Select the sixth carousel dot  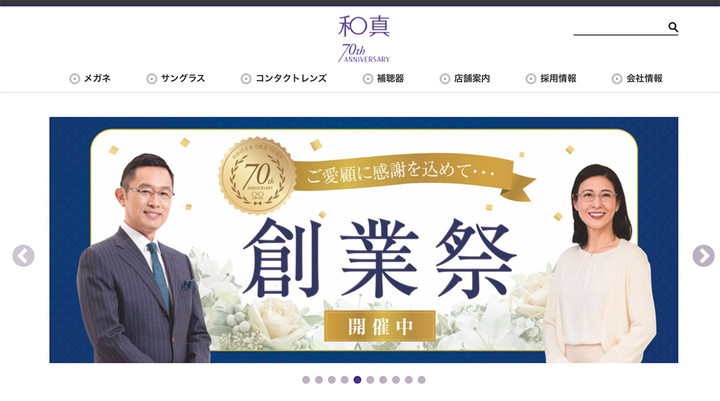[x=370, y=380]
